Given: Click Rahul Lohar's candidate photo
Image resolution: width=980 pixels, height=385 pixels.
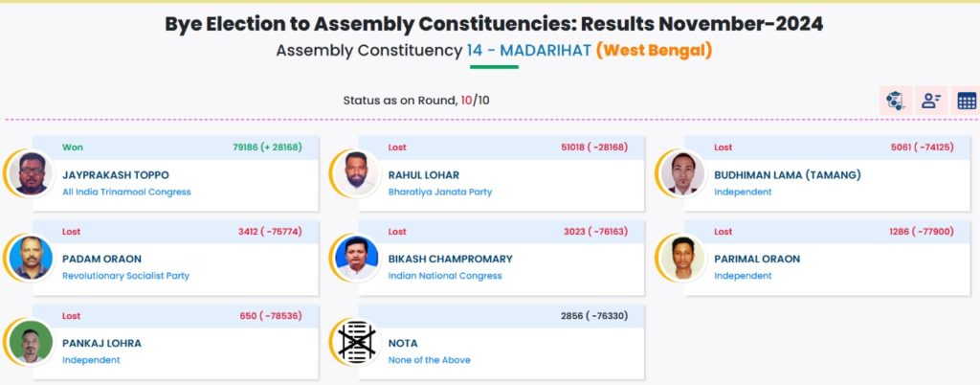Looking at the screenshot, I should pos(357,173).
